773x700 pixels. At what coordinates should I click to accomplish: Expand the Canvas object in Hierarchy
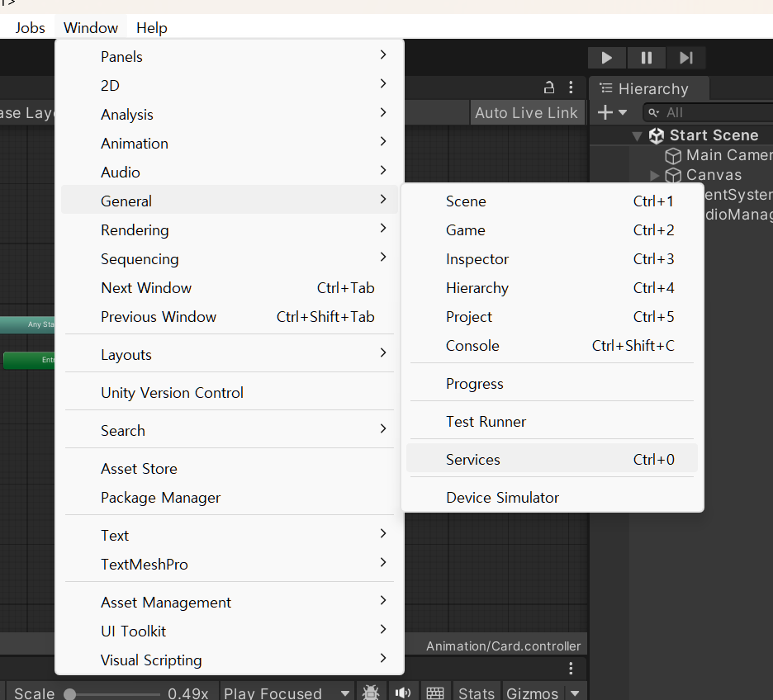654,175
